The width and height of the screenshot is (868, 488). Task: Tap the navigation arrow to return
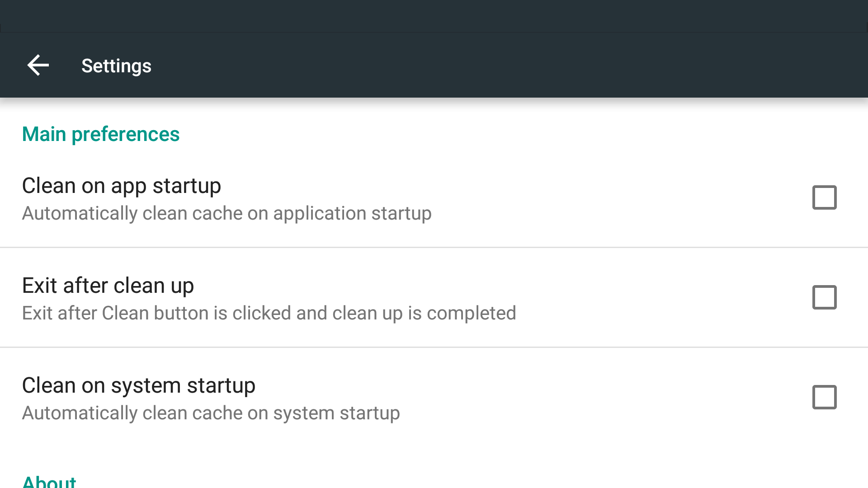[x=38, y=65]
